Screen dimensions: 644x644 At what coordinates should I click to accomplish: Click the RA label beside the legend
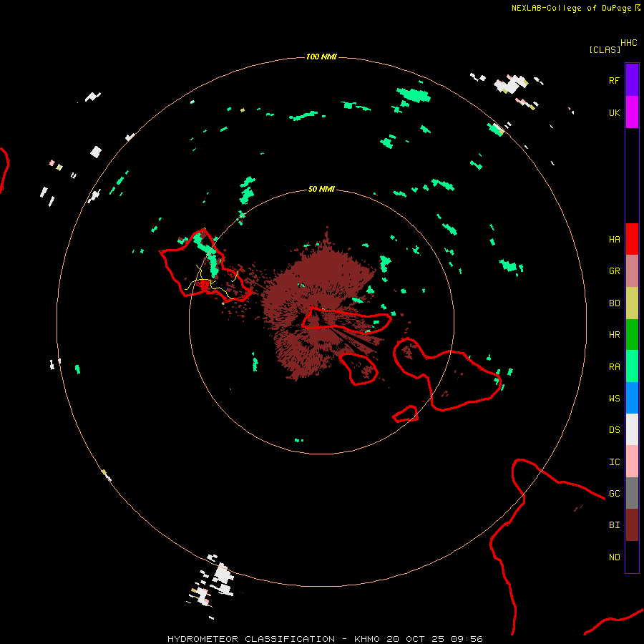[614, 367]
